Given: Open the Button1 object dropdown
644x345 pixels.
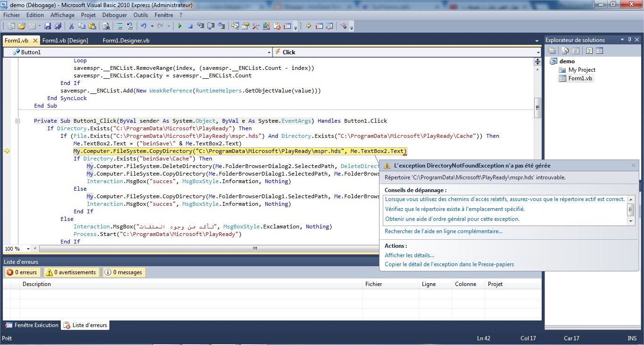Looking at the screenshot, I should tap(269, 52).
